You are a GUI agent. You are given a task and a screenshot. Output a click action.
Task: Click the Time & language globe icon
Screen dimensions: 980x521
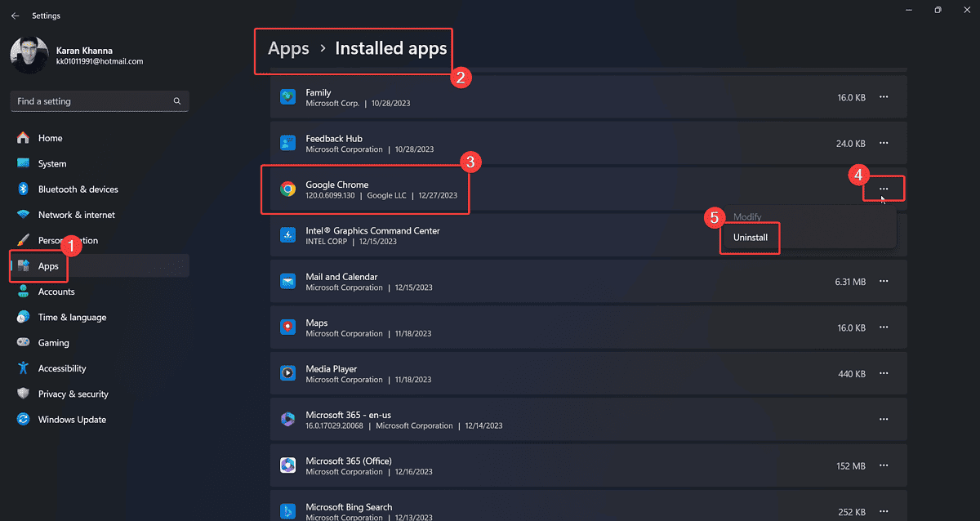23,317
